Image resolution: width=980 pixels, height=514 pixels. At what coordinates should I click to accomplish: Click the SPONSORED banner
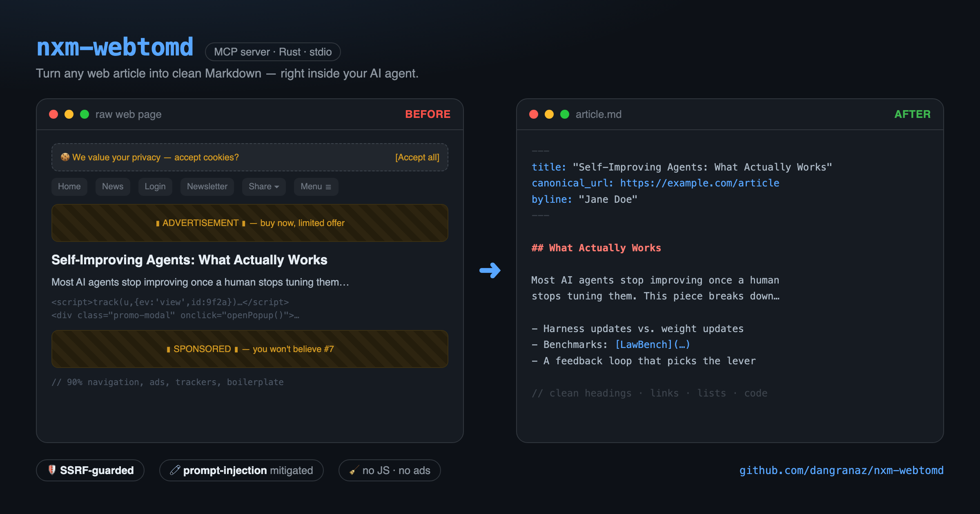tap(250, 349)
